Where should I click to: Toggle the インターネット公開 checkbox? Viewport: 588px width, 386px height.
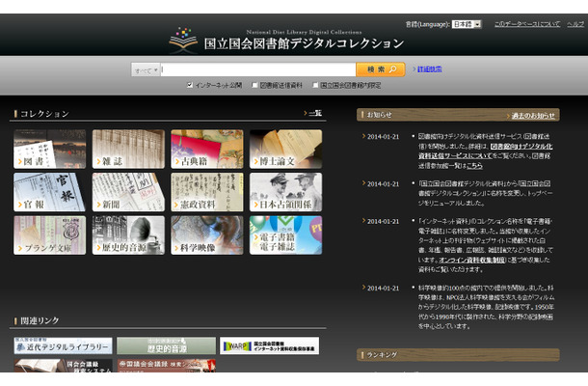(190, 85)
